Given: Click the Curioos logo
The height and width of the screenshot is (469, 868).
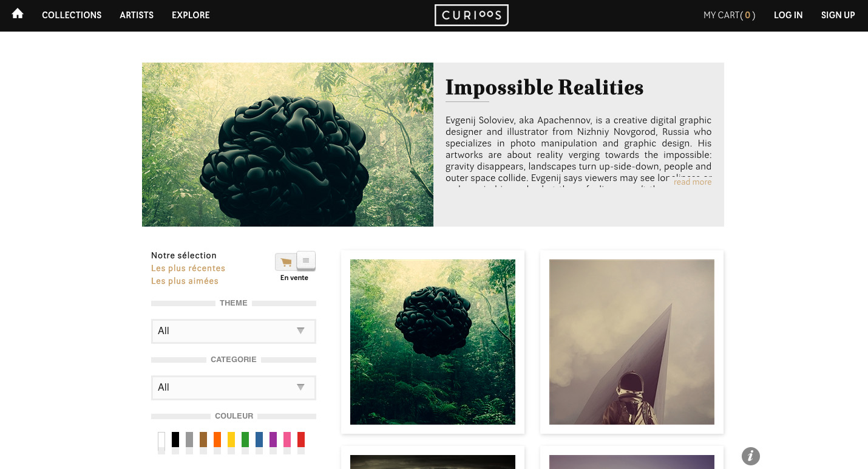Looking at the screenshot, I should click(x=472, y=15).
